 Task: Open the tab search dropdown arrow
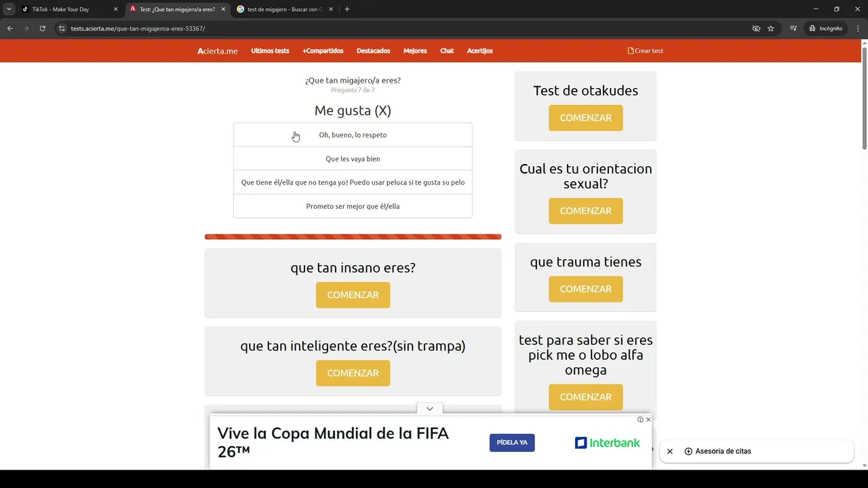pyautogui.click(x=9, y=9)
